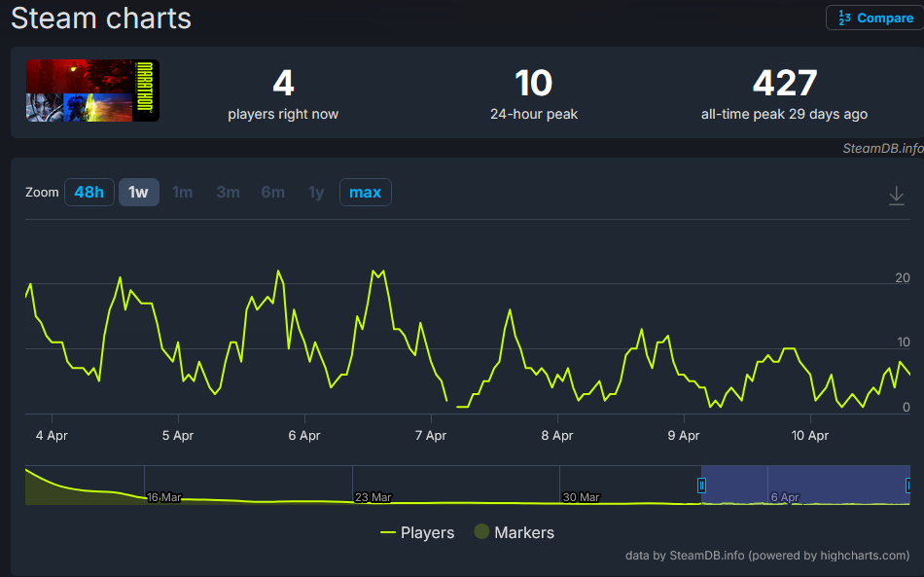Grab the right navigator range handle

tap(908, 486)
